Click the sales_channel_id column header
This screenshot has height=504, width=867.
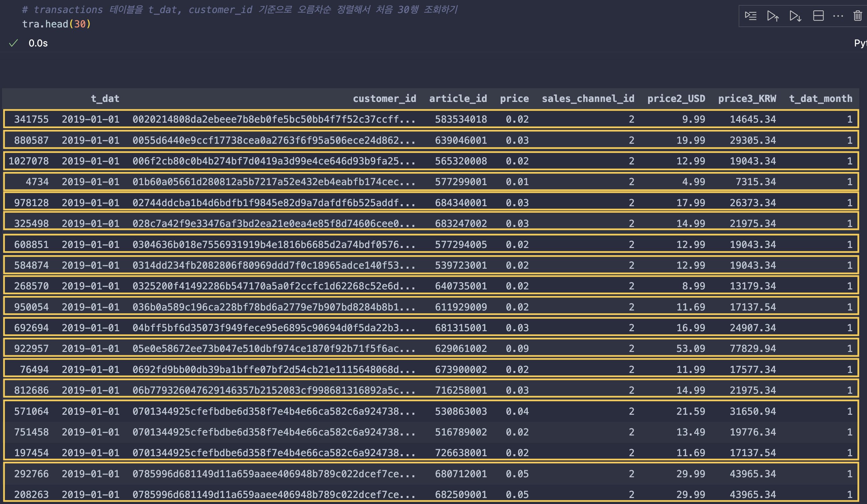(588, 99)
